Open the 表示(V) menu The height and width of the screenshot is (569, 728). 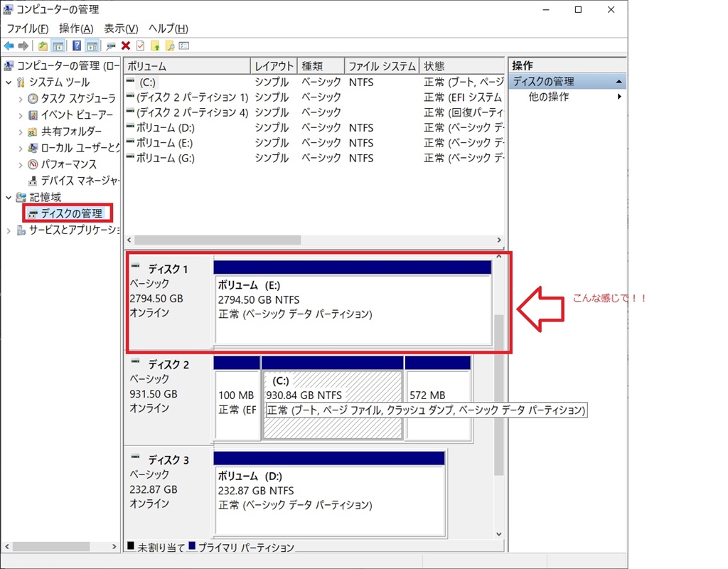point(121,28)
